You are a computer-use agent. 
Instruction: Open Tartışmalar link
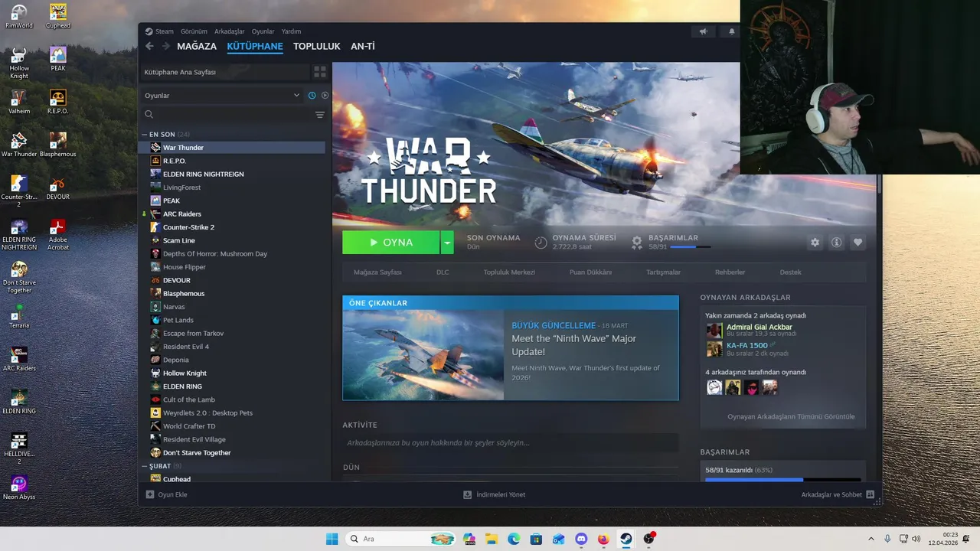tap(663, 272)
